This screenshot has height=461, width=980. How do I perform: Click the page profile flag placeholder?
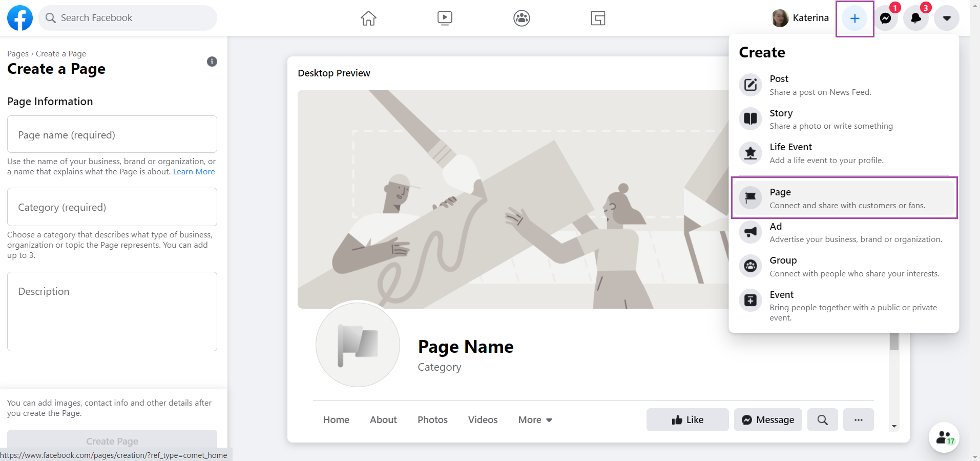(x=358, y=345)
